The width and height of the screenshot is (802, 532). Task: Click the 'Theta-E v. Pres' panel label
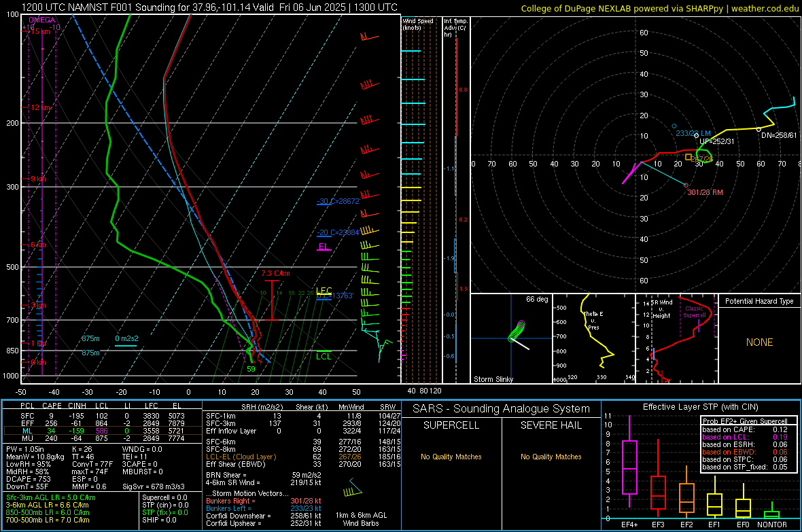point(593,320)
